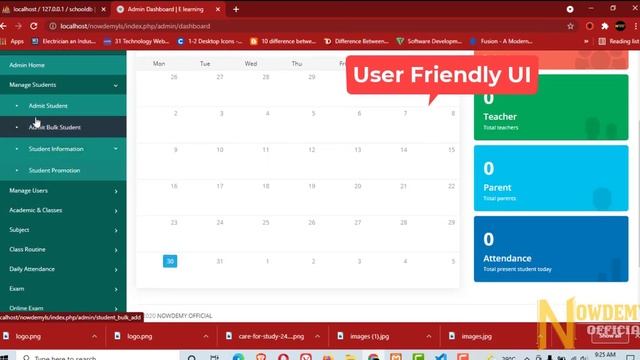Open the Extensions puzzle icon
Image resolution: width=640 pixels, height=360 pixels.
coord(605,26)
